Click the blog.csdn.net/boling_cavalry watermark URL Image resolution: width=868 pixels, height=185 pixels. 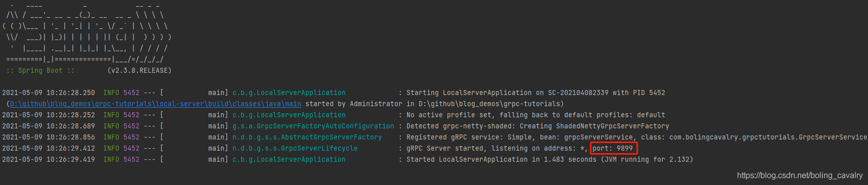[x=800, y=175]
